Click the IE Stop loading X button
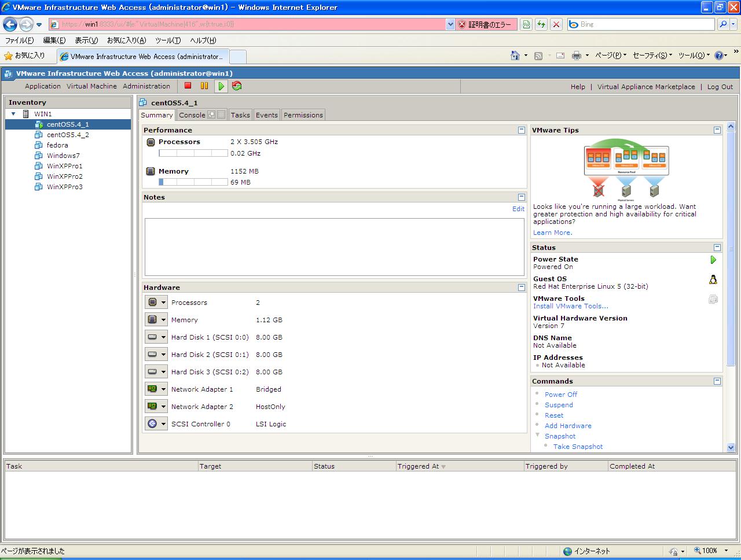 (556, 24)
